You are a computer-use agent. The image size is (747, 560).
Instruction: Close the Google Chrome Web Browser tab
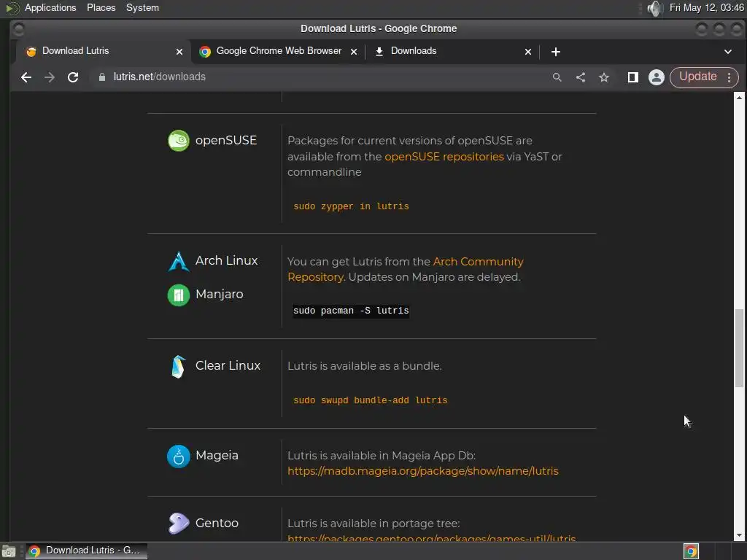(354, 52)
